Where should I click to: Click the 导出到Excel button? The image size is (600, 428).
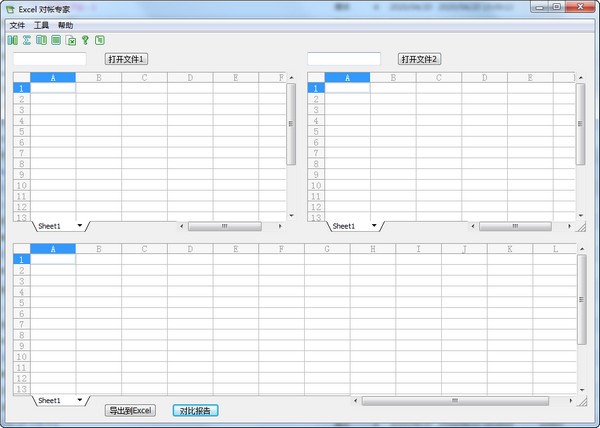pos(132,410)
